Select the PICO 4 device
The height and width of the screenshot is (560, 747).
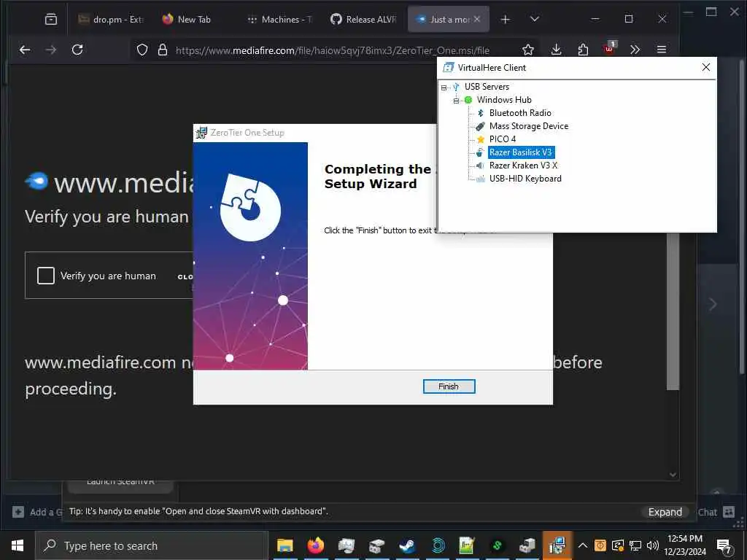click(x=502, y=139)
